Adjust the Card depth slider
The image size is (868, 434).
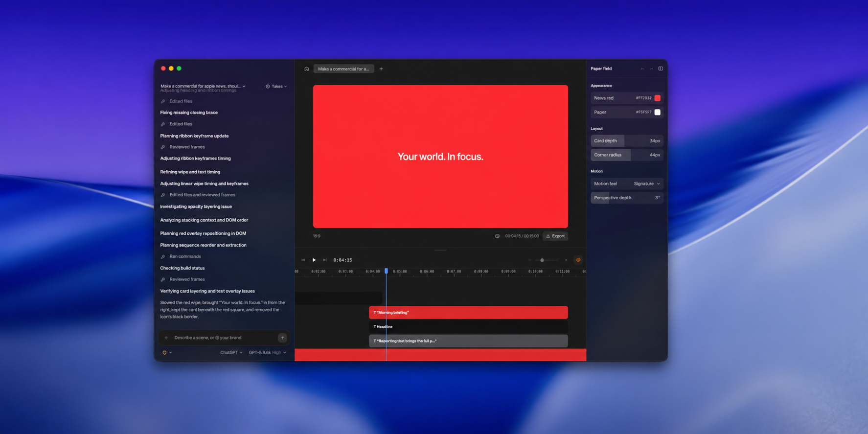point(627,141)
